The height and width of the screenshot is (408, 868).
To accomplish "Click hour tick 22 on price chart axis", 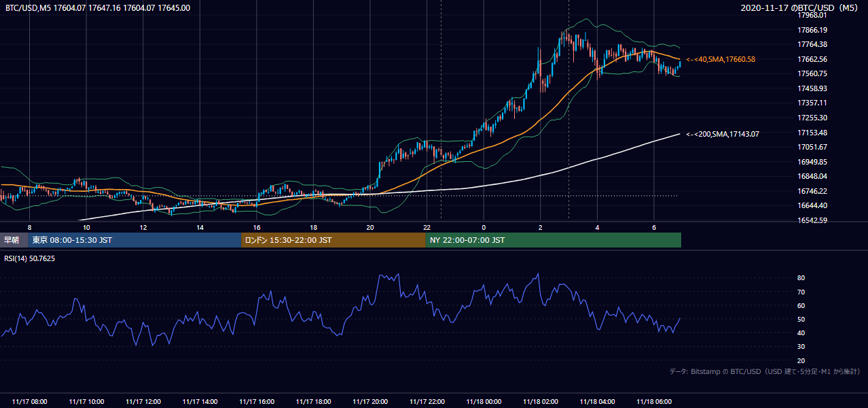I will point(427,227).
